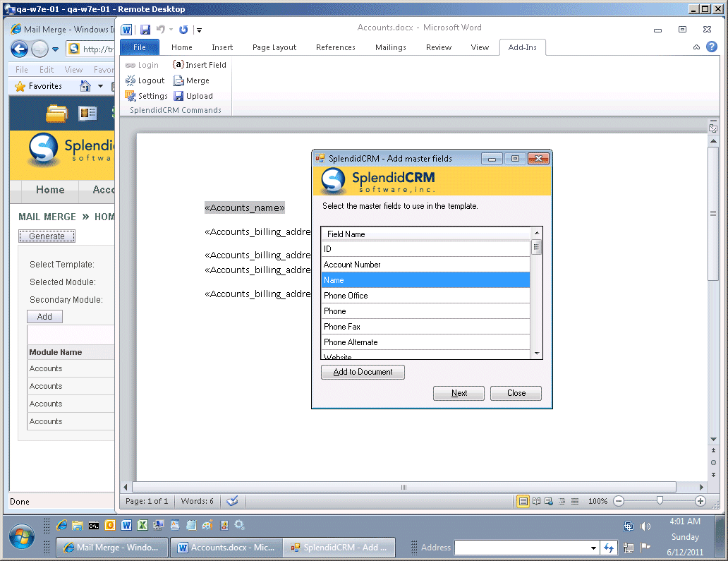Viewport: 728px width, 561px height.
Task: Click the Insert Field command in Add-Ins
Action: click(200, 65)
